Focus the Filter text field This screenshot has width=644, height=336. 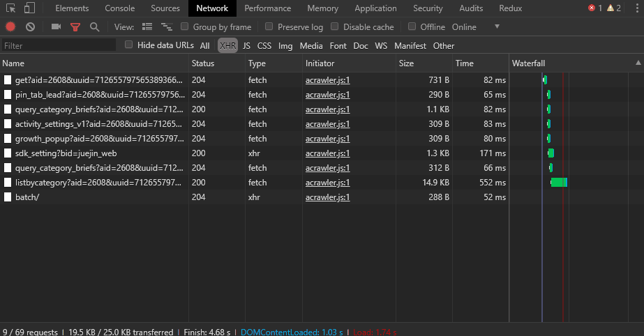(x=59, y=45)
